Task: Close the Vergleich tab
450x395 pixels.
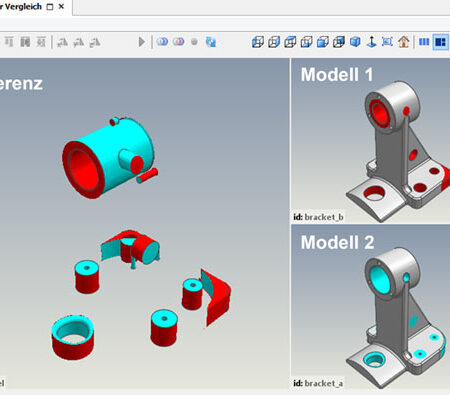Action: tap(61, 6)
